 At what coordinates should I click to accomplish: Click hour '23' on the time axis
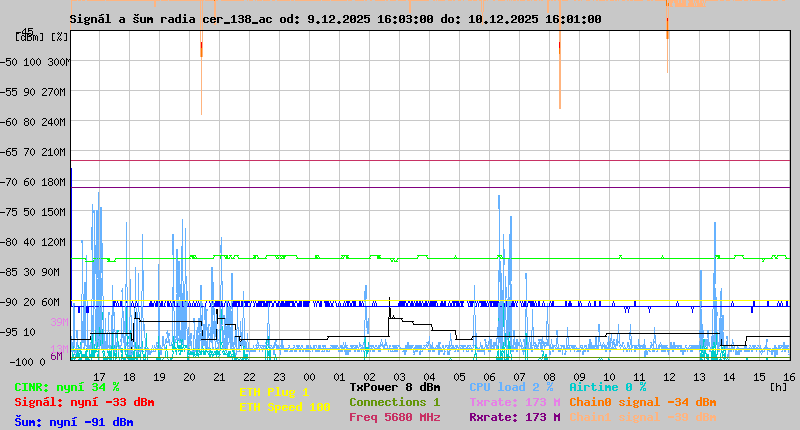[280, 377]
